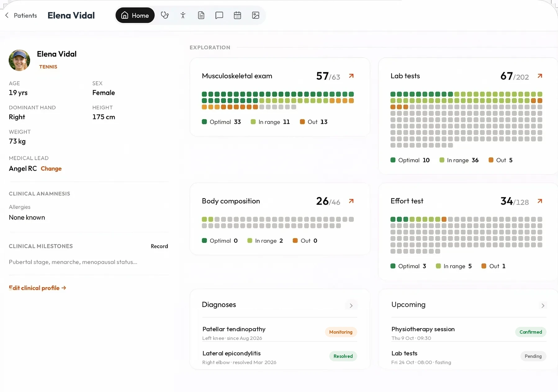Screen dimensions: 558x392
Task: Change the medical lead
Action: [x=51, y=168]
